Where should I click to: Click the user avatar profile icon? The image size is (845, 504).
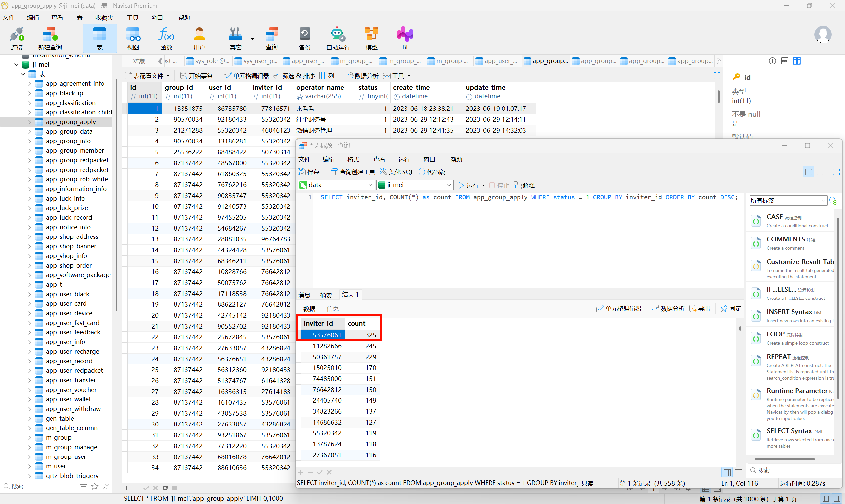823,34
